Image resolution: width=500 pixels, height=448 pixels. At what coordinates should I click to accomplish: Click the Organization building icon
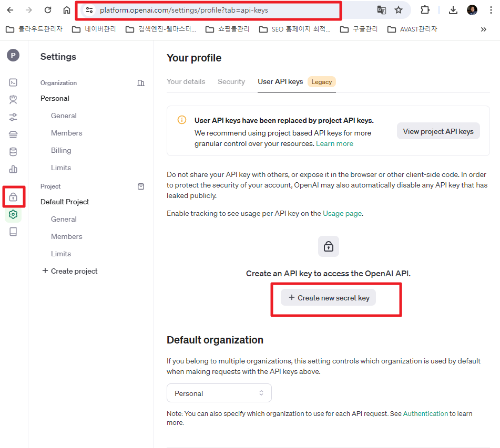[x=140, y=83]
